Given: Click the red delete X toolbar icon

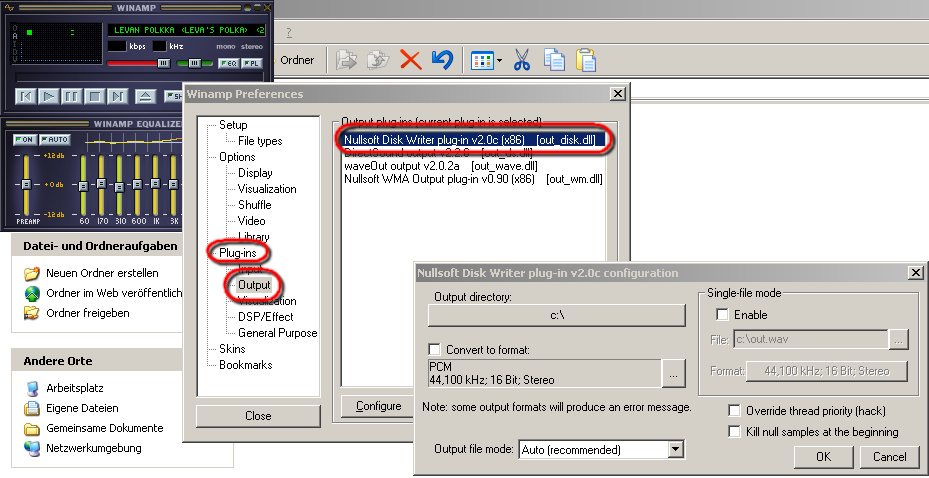Looking at the screenshot, I should tap(410, 60).
